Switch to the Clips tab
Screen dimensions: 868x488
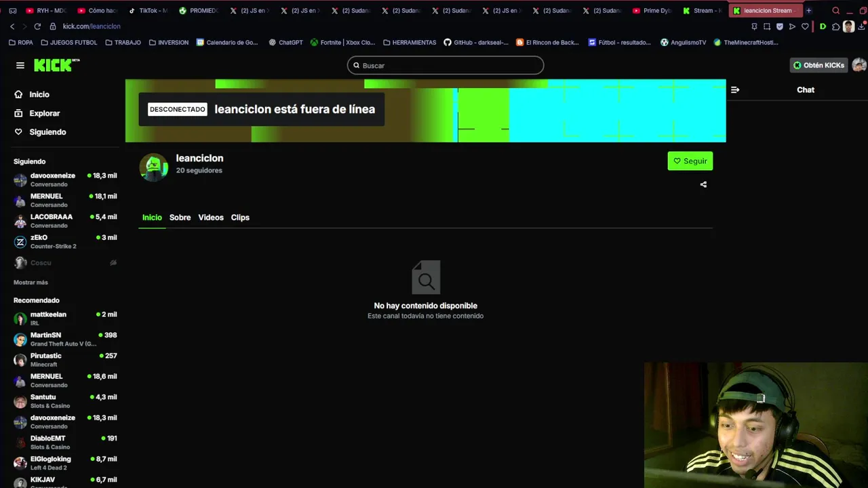point(240,218)
